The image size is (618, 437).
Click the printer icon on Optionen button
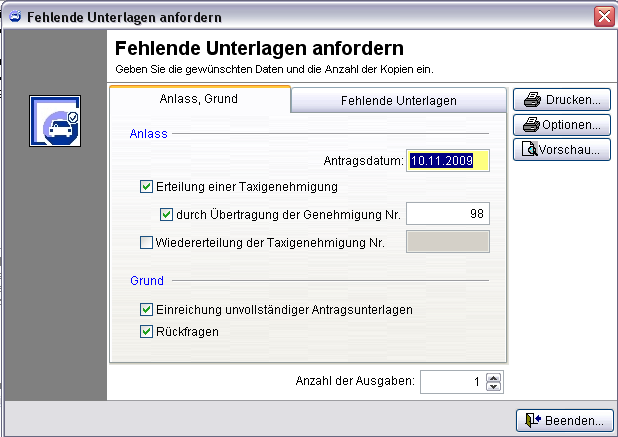point(532,125)
